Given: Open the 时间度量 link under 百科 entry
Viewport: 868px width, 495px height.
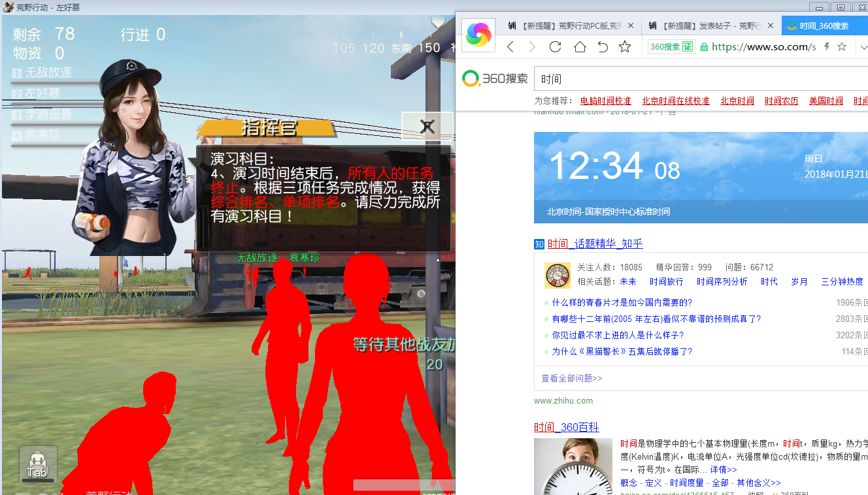Looking at the screenshot, I should coord(687,483).
